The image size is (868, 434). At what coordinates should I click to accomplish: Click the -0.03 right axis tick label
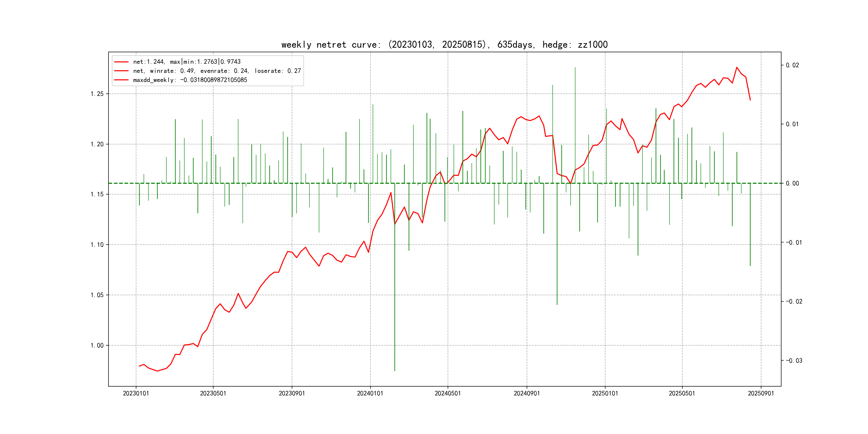click(794, 361)
